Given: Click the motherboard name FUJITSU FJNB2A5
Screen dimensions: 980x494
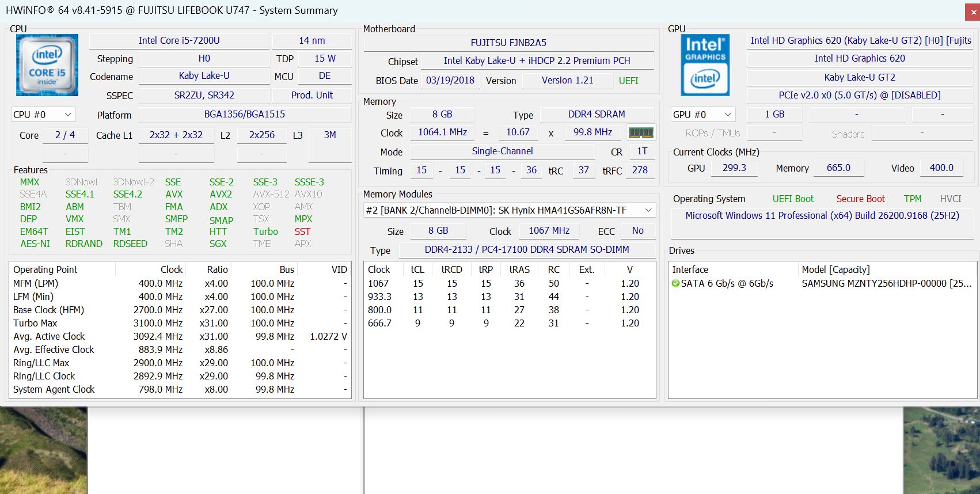Looking at the screenshot, I should click(509, 43).
